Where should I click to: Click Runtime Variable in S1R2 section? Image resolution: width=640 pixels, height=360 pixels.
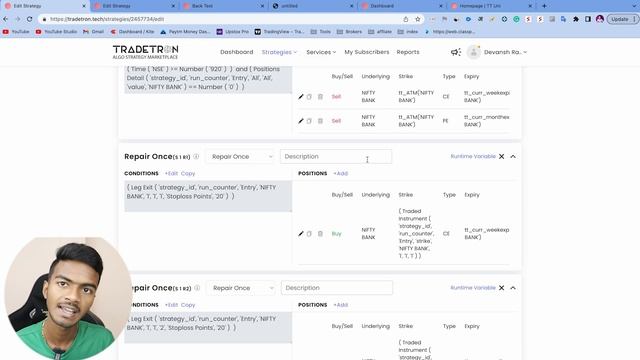(x=473, y=288)
